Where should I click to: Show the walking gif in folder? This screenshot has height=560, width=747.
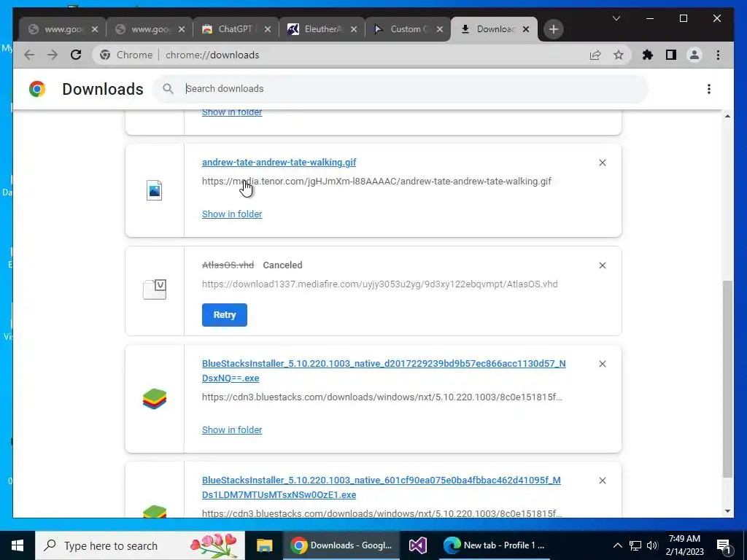coord(232,214)
